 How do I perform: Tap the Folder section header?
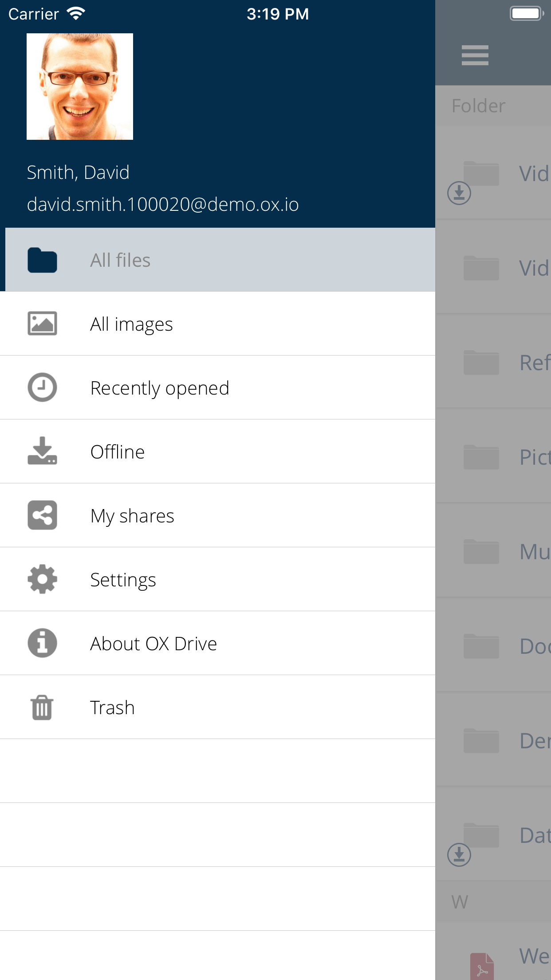click(493, 106)
